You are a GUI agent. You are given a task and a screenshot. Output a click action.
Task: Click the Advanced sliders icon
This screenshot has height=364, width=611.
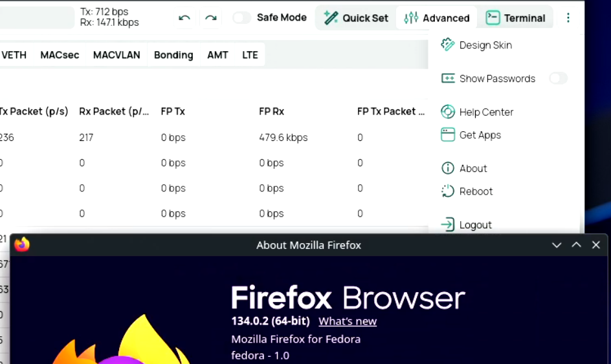point(411,18)
